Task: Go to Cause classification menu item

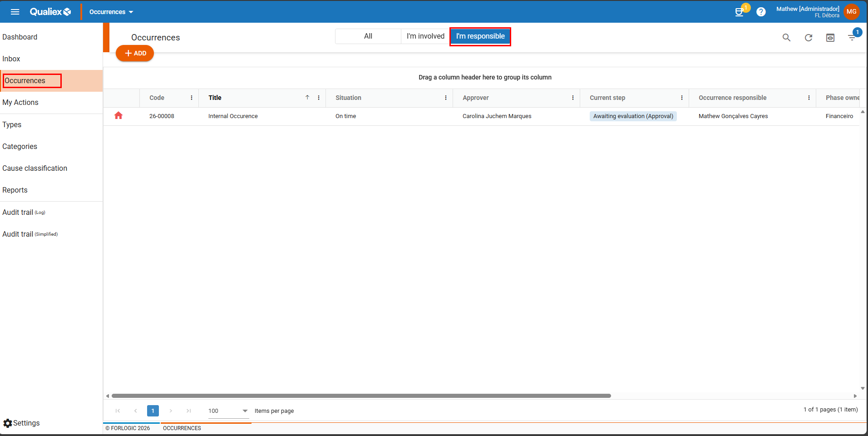Action: point(35,168)
